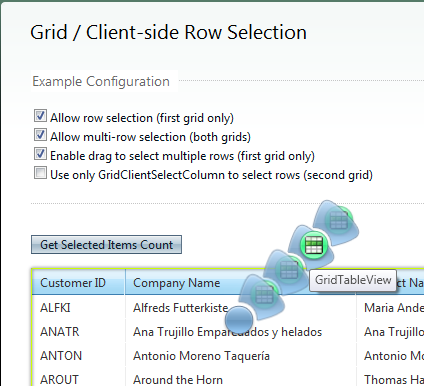Uncheck Allow multi-row selection checkbox
This screenshot has height=386, width=424.
coord(40,135)
